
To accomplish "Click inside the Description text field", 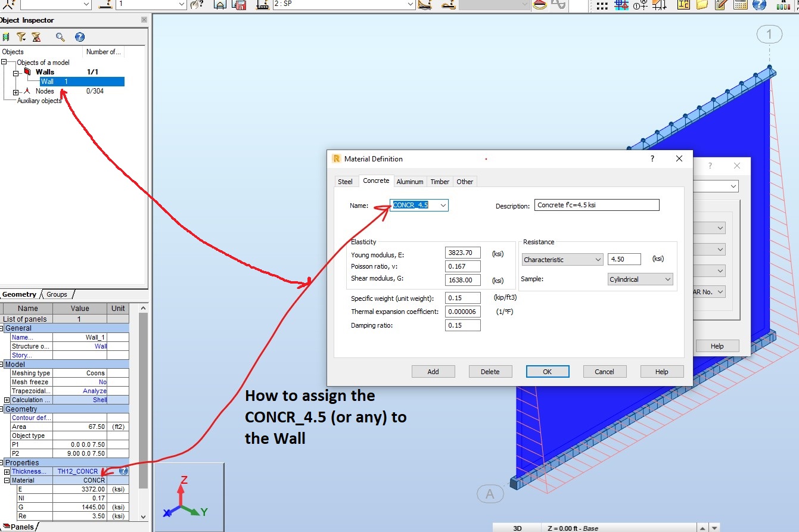I will [596, 205].
